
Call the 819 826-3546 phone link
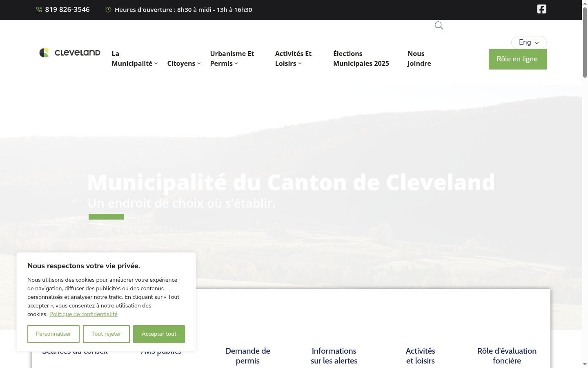coord(67,9)
